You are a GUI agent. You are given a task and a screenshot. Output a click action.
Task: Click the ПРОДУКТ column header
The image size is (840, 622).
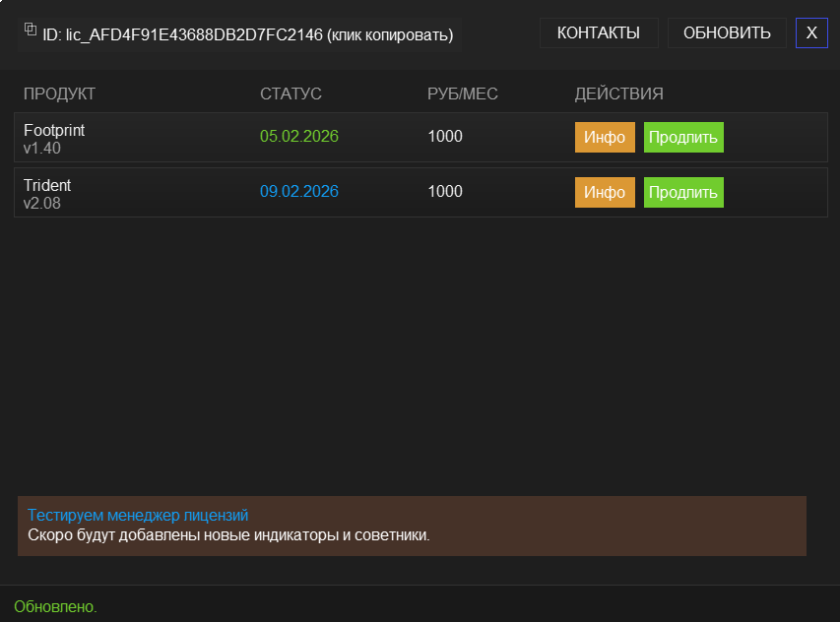point(59,93)
